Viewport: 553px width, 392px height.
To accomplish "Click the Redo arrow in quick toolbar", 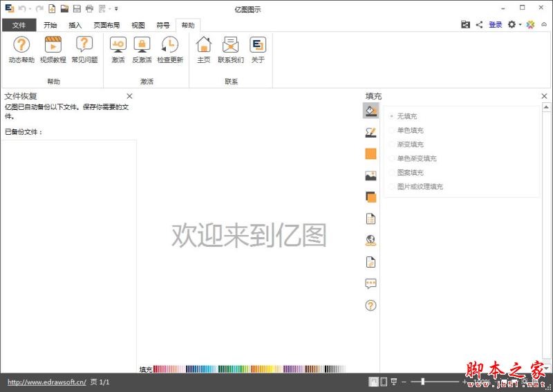I will [x=39, y=8].
